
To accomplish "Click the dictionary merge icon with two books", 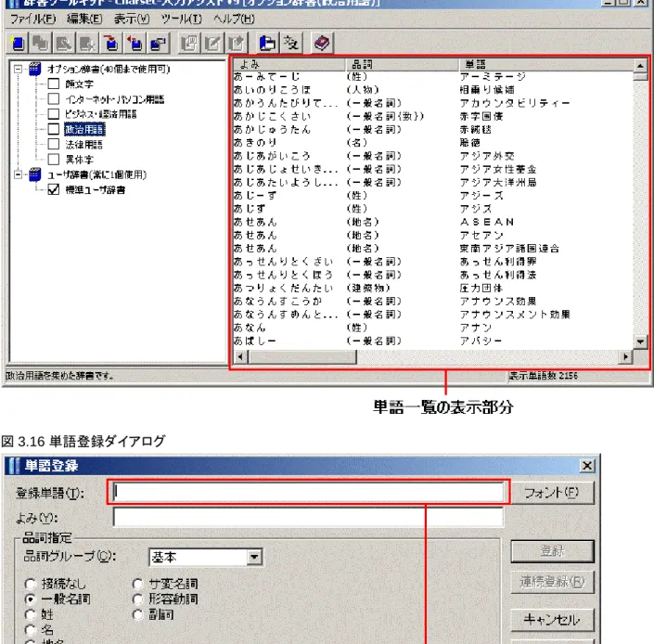I will tap(158, 43).
